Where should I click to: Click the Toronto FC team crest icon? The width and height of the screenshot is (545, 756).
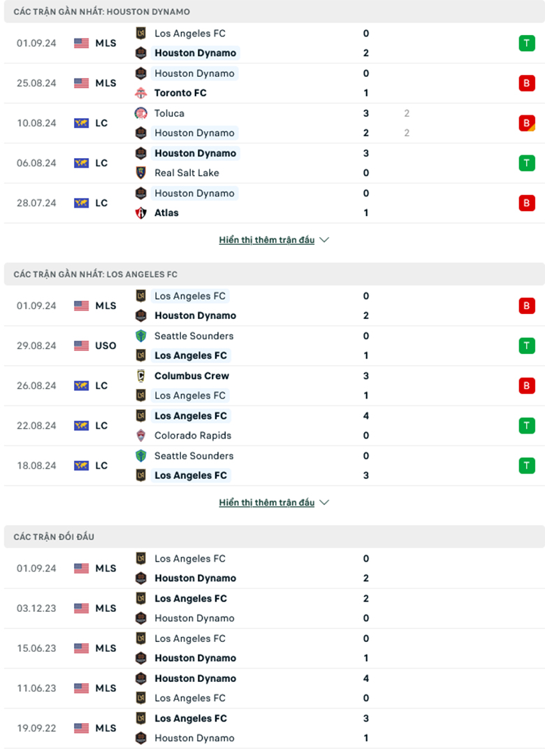[x=140, y=93]
